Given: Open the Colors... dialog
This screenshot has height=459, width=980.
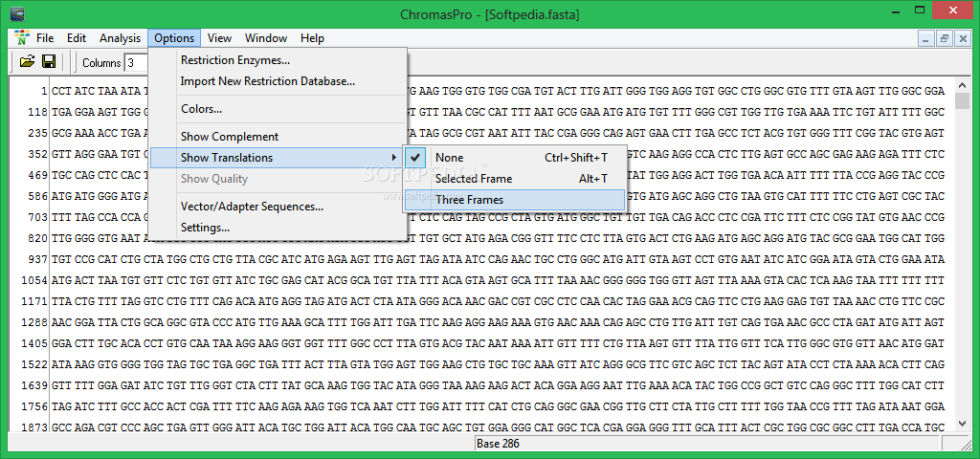Looking at the screenshot, I should click(x=278, y=109).
